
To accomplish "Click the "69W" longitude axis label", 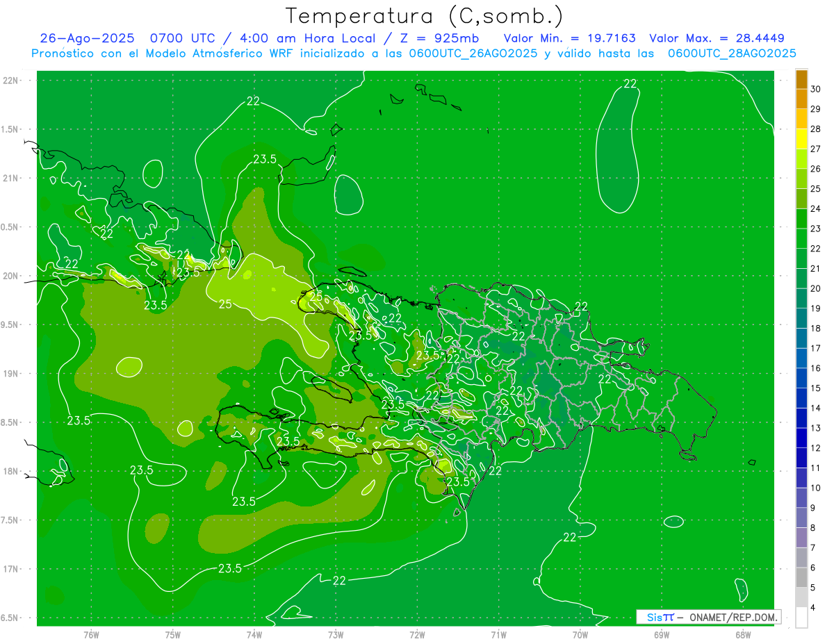I will pyautogui.click(x=662, y=635).
